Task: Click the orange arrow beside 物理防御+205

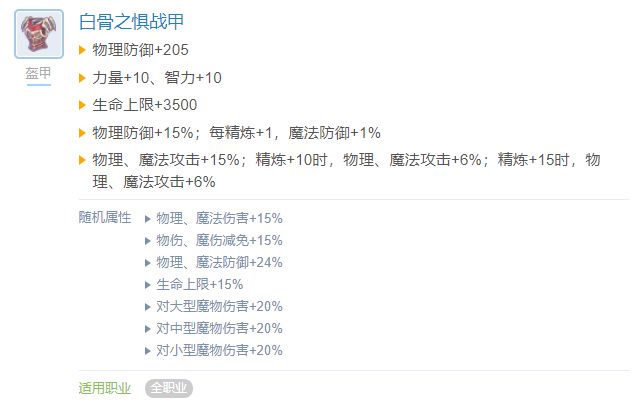Action: click(83, 49)
